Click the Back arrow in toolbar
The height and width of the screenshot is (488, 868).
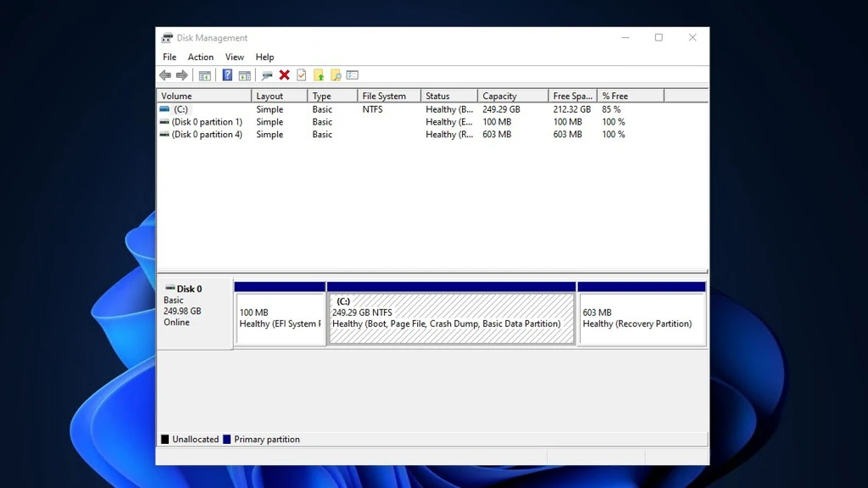coord(165,75)
